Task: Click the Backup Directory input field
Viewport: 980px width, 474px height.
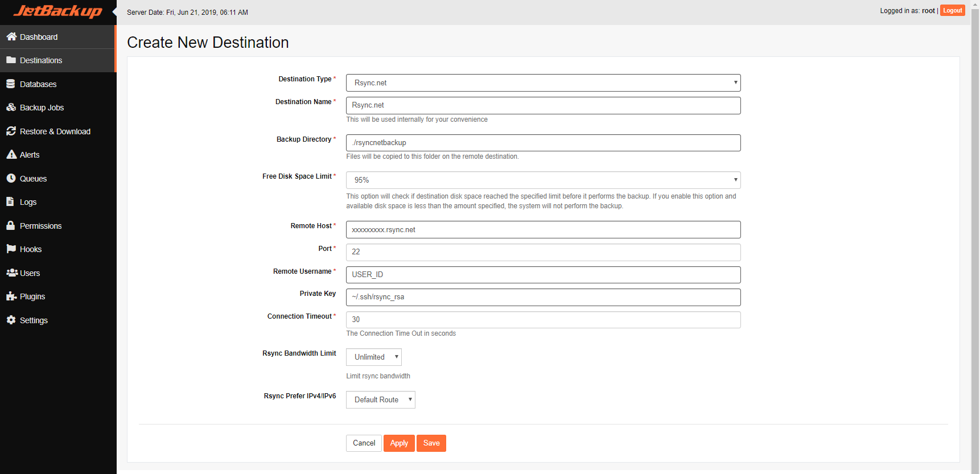Action: (x=543, y=143)
